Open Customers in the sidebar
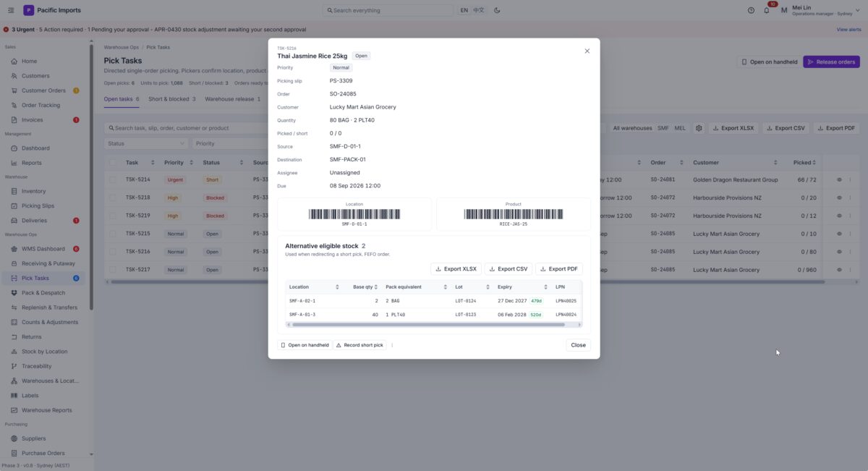 [43, 76]
